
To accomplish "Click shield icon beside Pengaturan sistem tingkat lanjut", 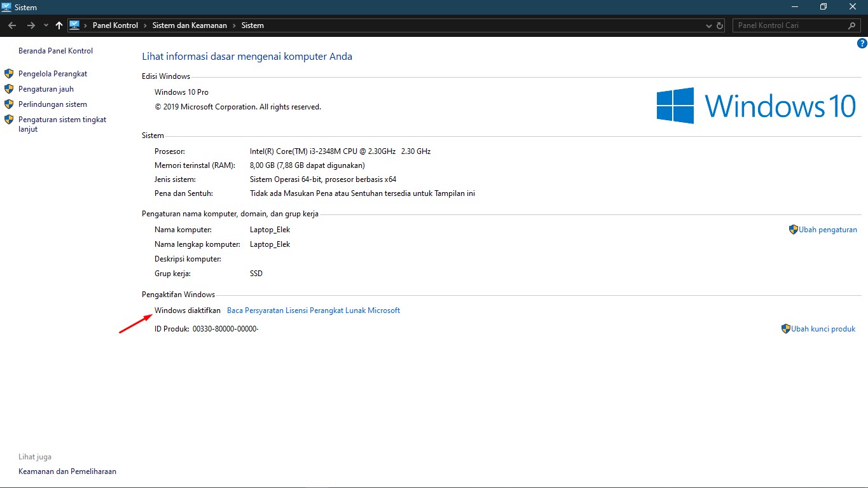I will [x=9, y=120].
